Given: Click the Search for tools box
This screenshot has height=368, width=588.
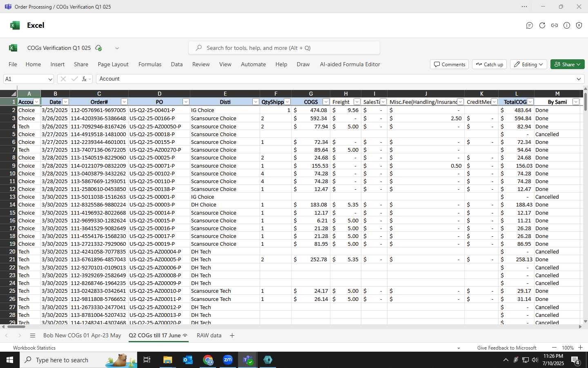Looking at the screenshot, I should pos(284,48).
